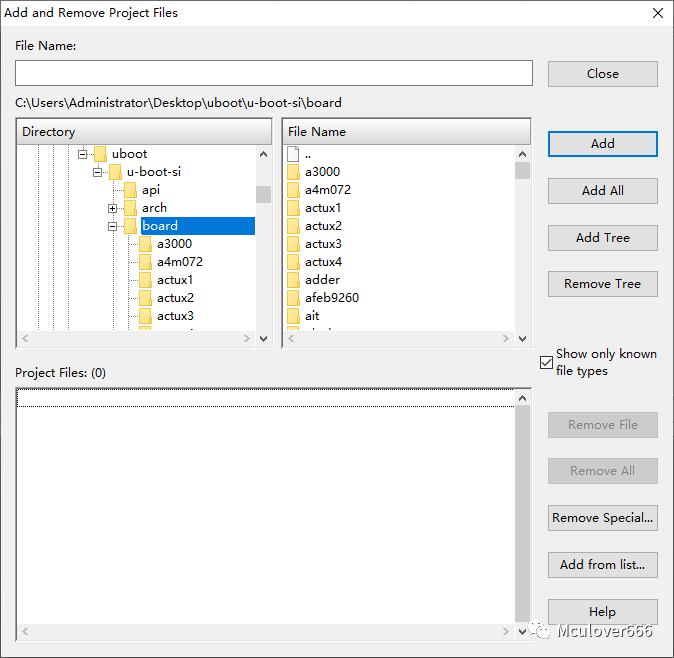Click the Remove Tree button
674x658 pixels.
click(602, 284)
